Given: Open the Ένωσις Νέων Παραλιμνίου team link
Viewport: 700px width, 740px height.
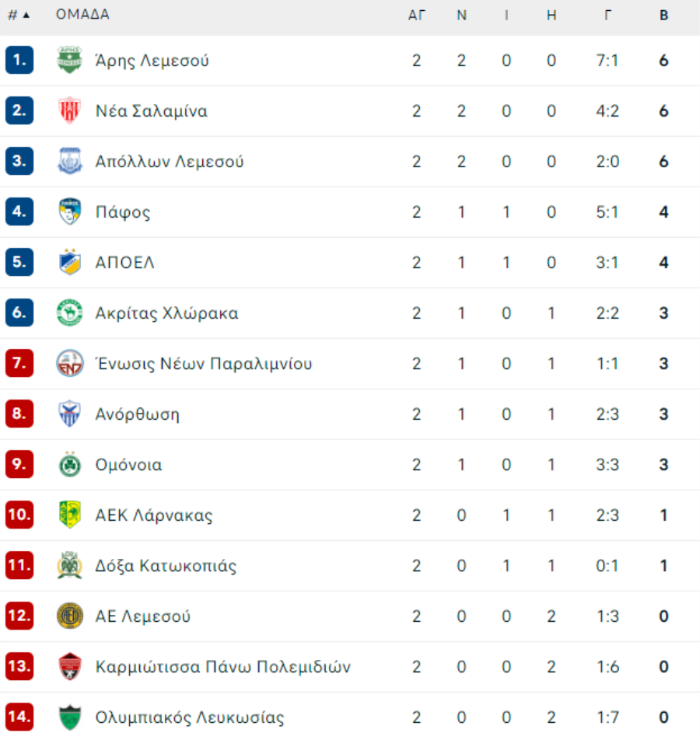Looking at the screenshot, I should click(204, 364).
